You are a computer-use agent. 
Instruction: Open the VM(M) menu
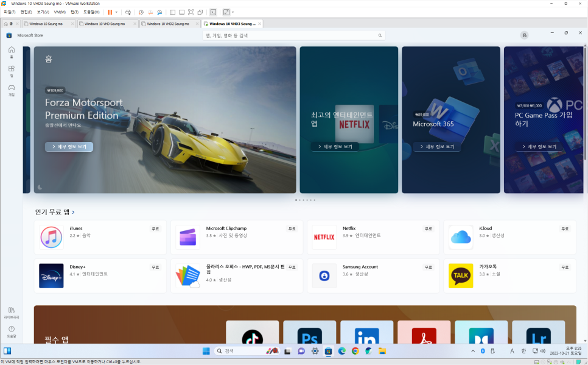click(60, 12)
